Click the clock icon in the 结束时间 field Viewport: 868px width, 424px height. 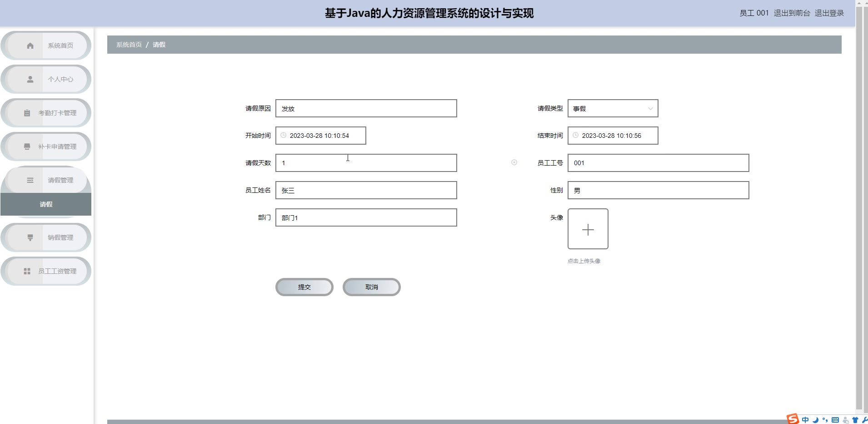coord(575,135)
